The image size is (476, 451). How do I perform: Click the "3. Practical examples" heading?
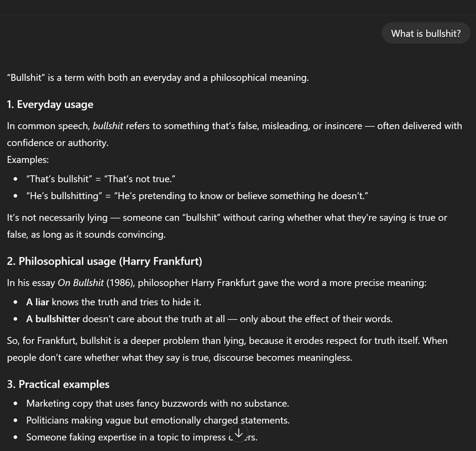58,384
